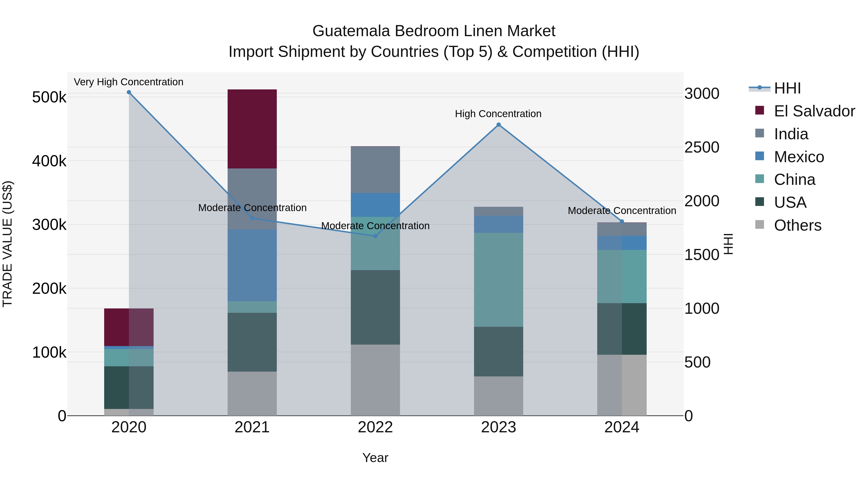Click India segment of 2023 bar
Screen dimensions: 868x488
coord(499,211)
